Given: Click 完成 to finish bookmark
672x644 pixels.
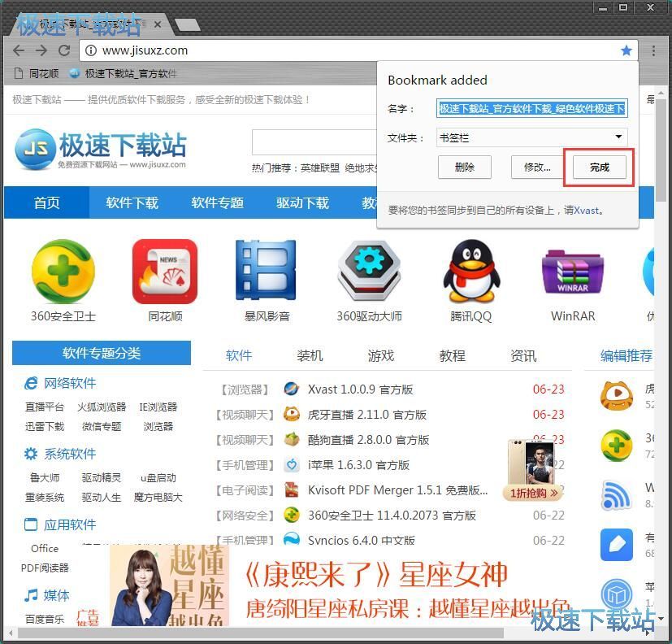Looking at the screenshot, I should pos(599,167).
